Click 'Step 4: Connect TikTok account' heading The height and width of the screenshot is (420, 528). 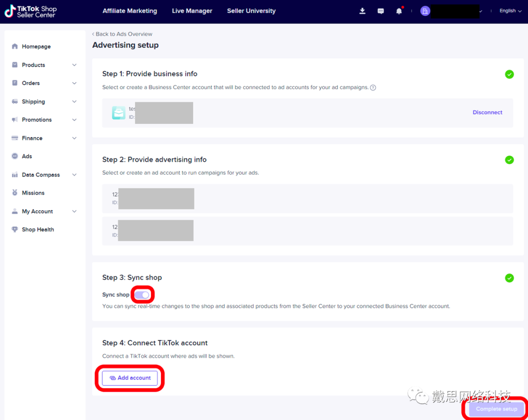tap(155, 343)
